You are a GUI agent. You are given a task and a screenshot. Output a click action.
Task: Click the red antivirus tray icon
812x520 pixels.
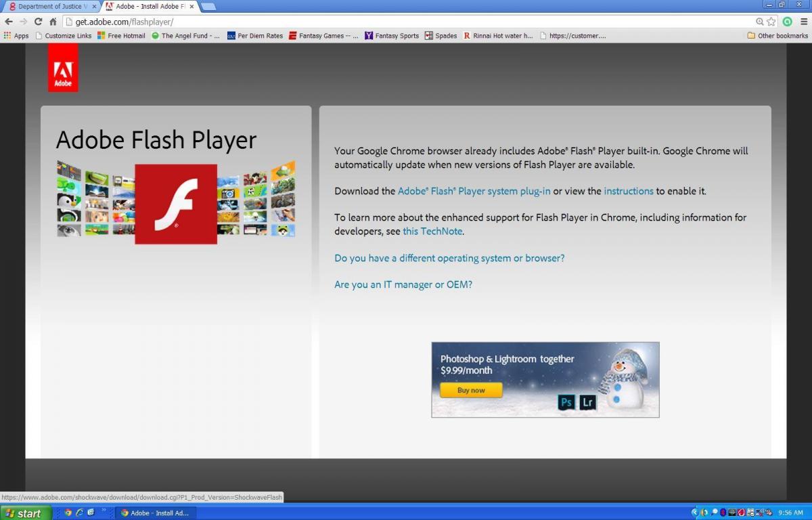741,513
